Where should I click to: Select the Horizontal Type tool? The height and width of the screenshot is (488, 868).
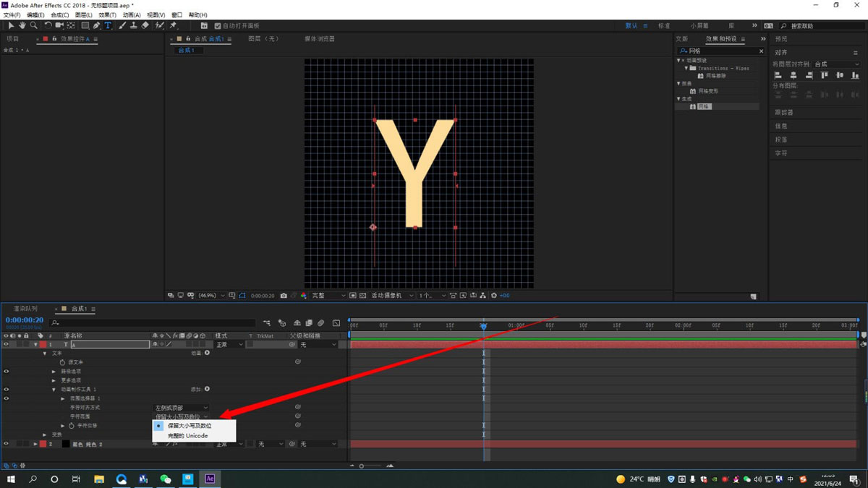click(108, 25)
